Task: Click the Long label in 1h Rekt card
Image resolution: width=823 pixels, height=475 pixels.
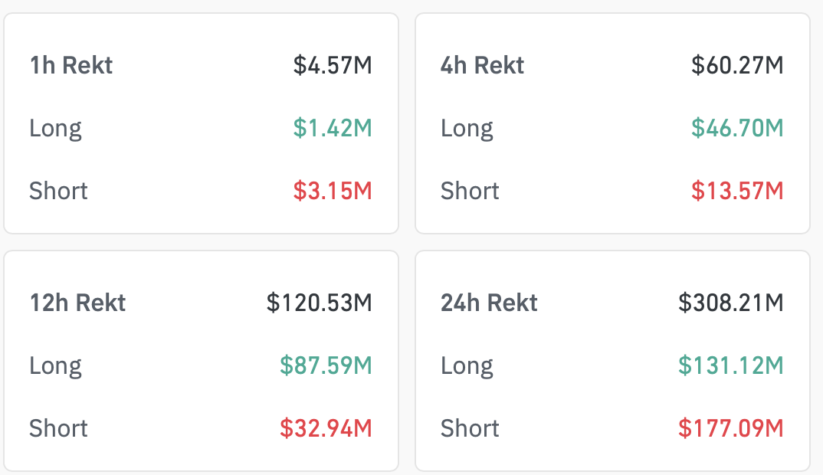Action: (55, 128)
